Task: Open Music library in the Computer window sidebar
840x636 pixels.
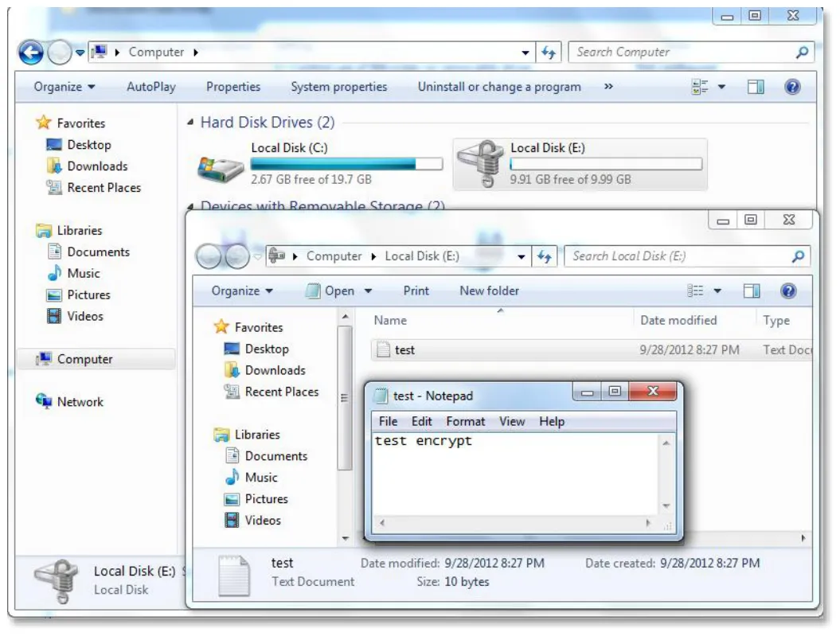Action: click(x=83, y=274)
